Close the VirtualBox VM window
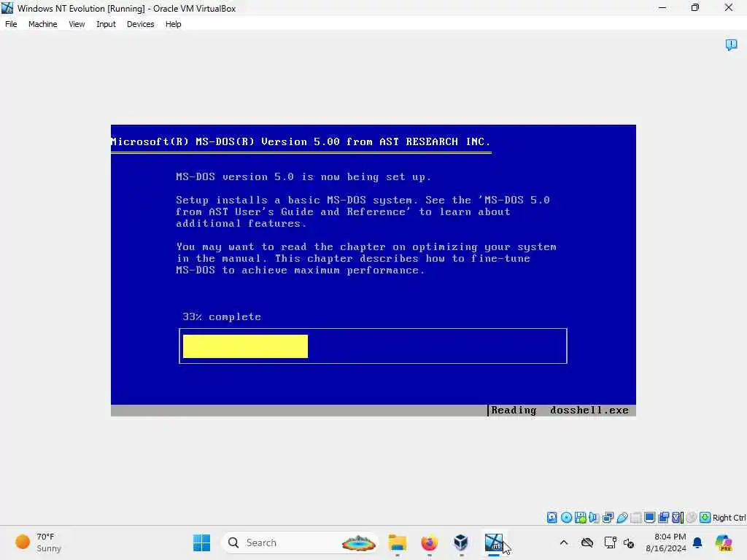The image size is (747, 560). click(x=729, y=8)
